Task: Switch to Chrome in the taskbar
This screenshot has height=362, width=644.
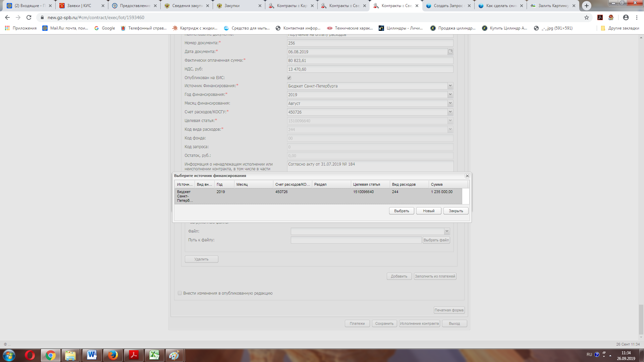Action: [51, 355]
